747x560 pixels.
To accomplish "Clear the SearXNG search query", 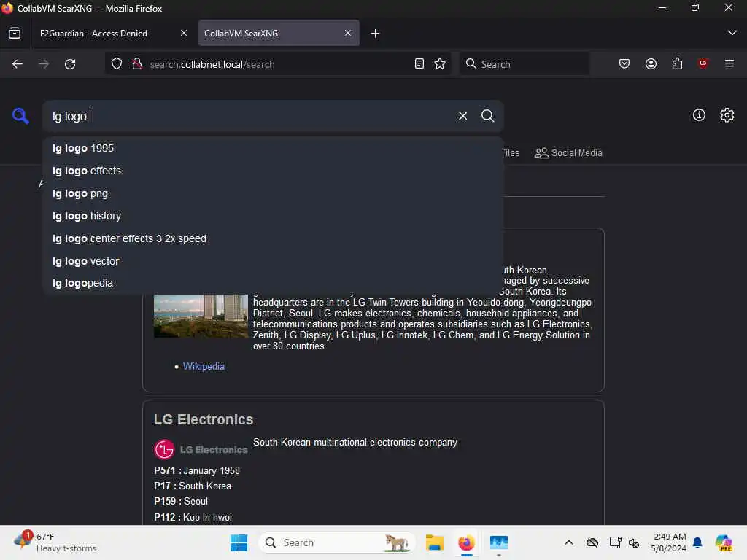I will (x=462, y=116).
